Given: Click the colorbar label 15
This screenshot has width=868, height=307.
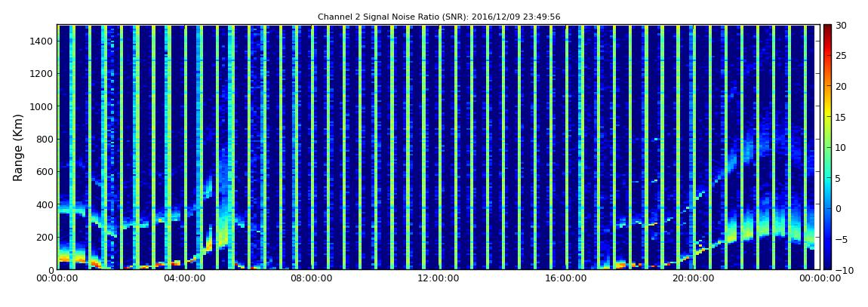Looking at the screenshot, I should (842, 117).
